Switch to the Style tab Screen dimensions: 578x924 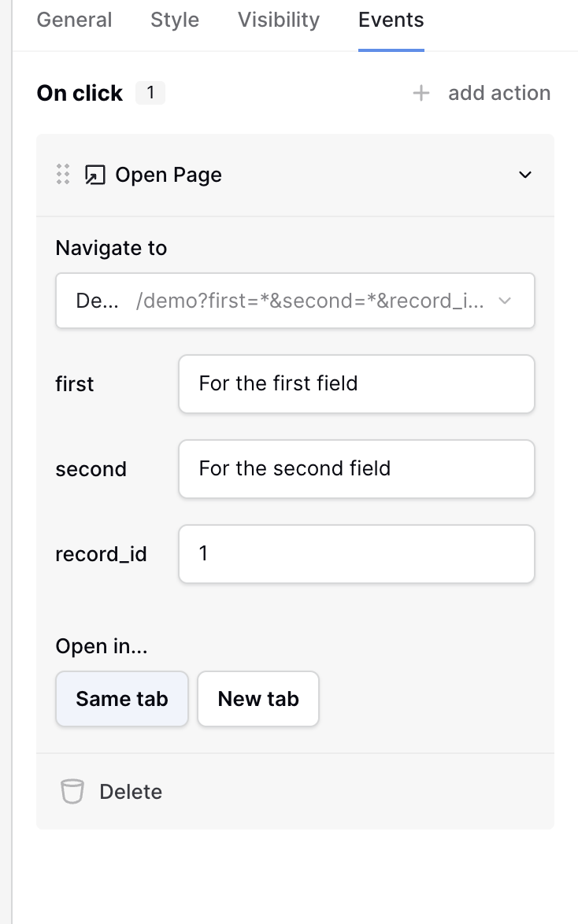(x=175, y=20)
